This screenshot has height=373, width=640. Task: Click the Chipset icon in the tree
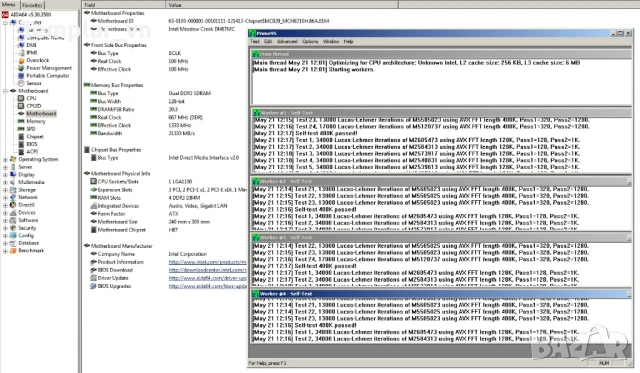pyautogui.click(x=21, y=137)
